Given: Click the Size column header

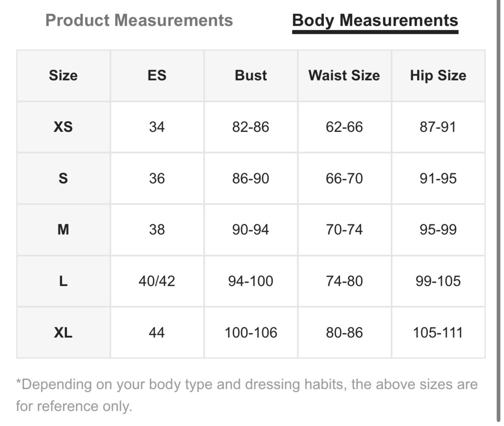Looking at the screenshot, I should [x=63, y=75].
